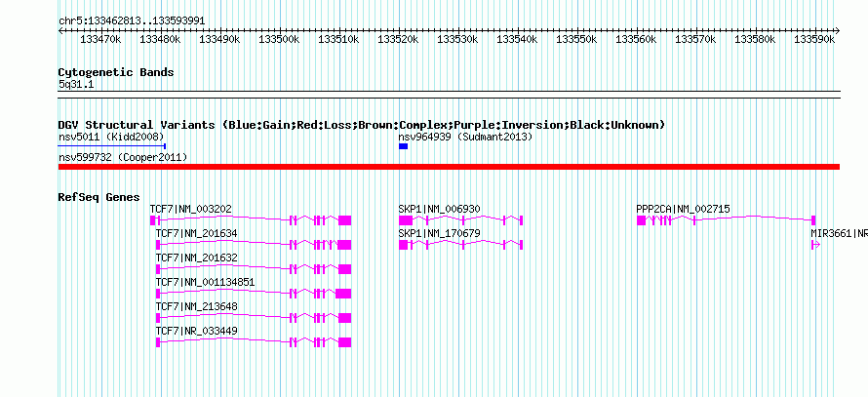Select the 133550k ruler tick label
The height and width of the screenshot is (397, 868).
click(x=576, y=39)
